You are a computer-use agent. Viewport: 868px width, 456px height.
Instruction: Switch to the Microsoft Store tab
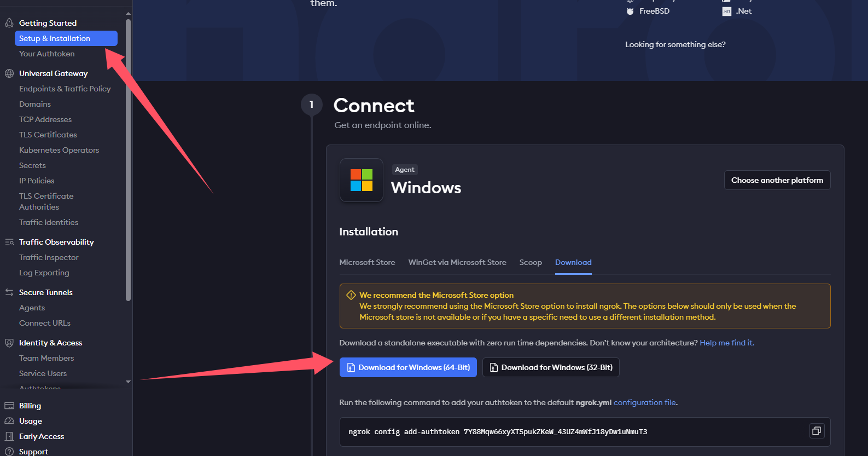coord(367,262)
